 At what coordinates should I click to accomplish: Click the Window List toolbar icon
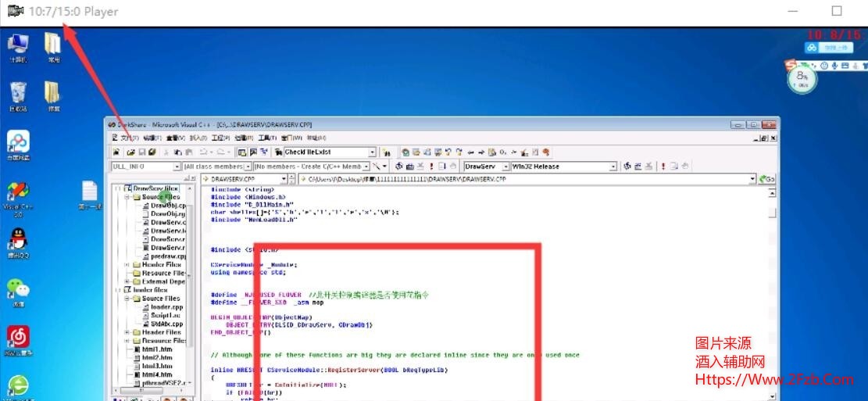click(x=264, y=152)
